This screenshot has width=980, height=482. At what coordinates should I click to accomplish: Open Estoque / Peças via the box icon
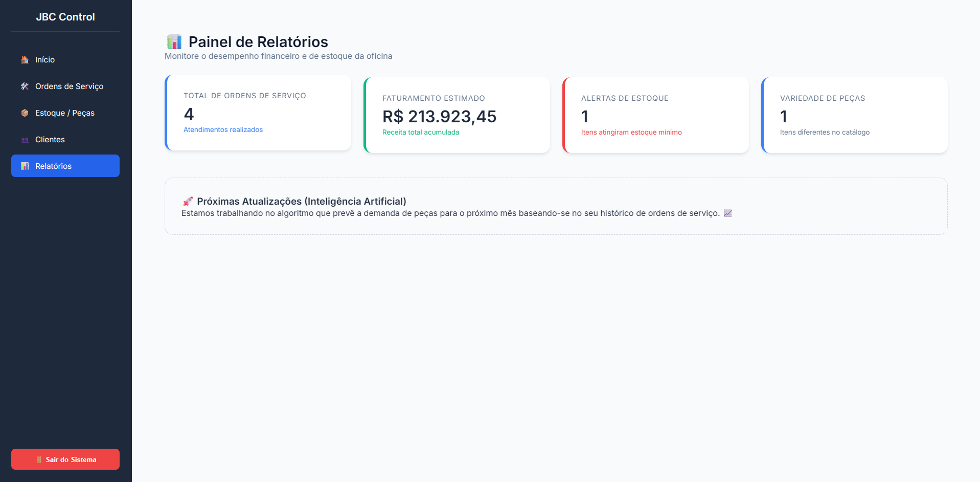(24, 113)
